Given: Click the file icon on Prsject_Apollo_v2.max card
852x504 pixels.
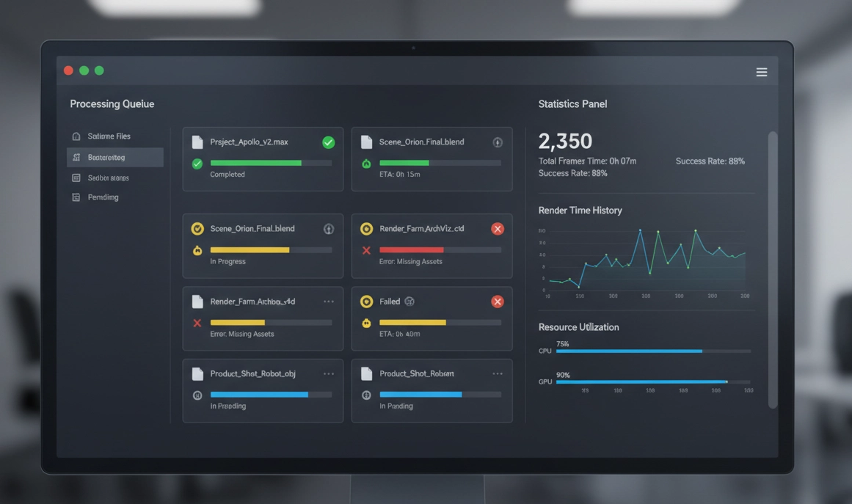Looking at the screenshot, I should point(197,142).
